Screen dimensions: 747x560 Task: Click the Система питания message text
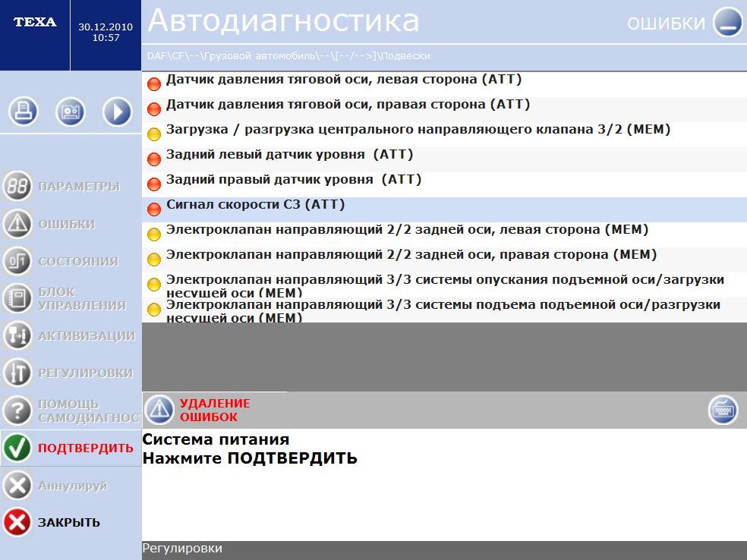216,439
